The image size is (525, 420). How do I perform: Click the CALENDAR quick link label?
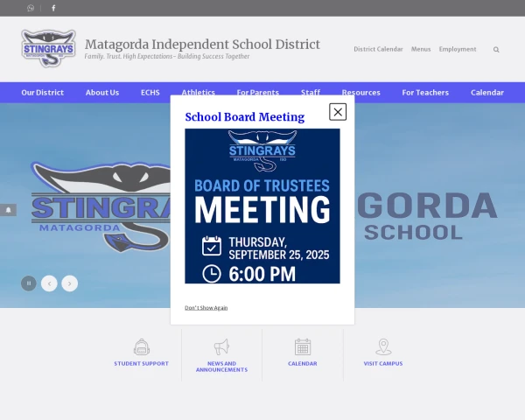coord(303,364)
